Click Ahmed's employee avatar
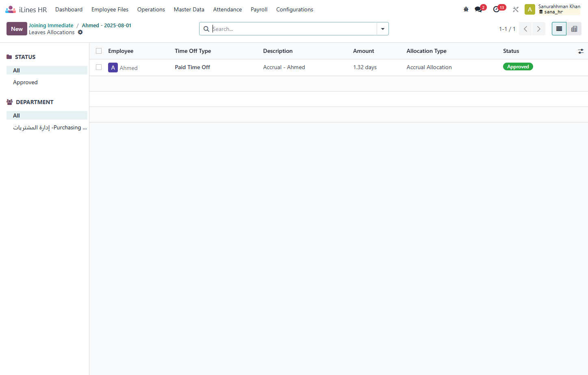The width and height of the screenshot is (588, 375). click(113, 68)
